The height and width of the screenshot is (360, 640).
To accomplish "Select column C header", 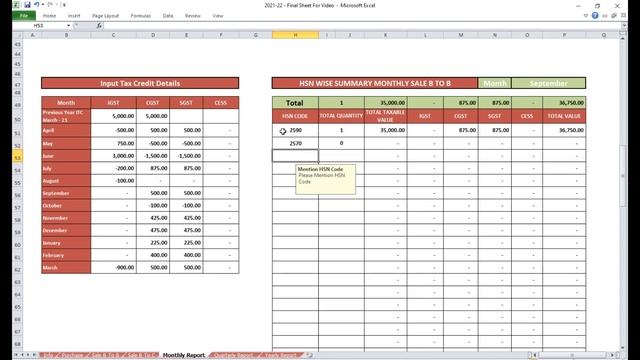I will tap(113, 35).
